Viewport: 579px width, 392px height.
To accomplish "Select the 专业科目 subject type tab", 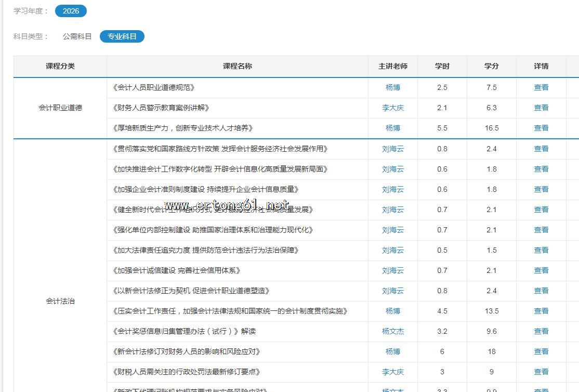I will coord(122,36).
